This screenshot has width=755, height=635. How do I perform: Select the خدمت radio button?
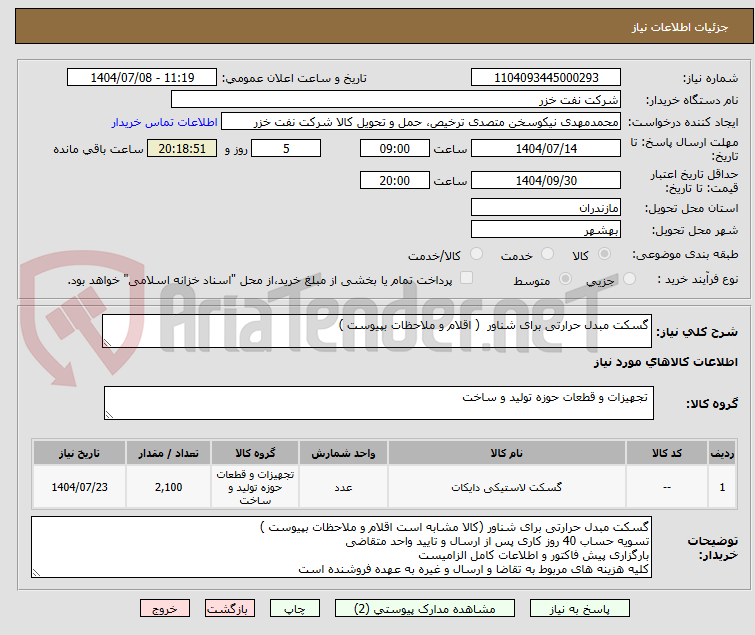click(x=547, y=254)
